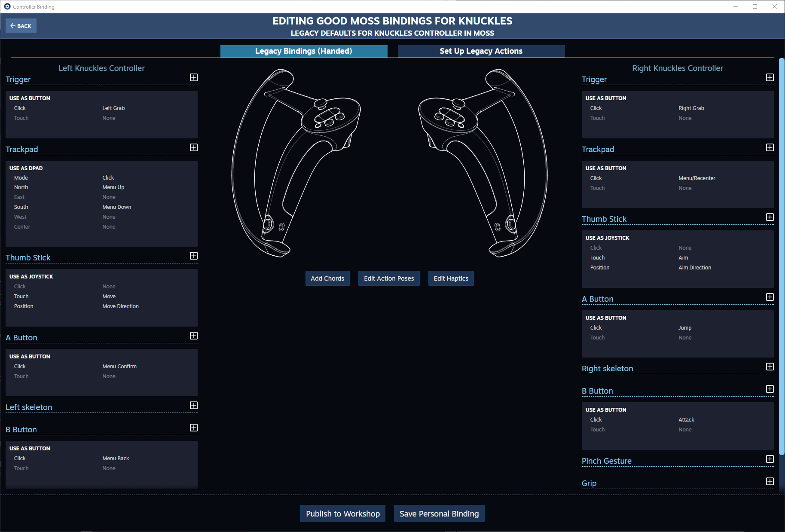Click the right Thumb Stick 'Use as Joystick' header
Image resolution: width=785 pixels, height=532 pixels.
607,238
